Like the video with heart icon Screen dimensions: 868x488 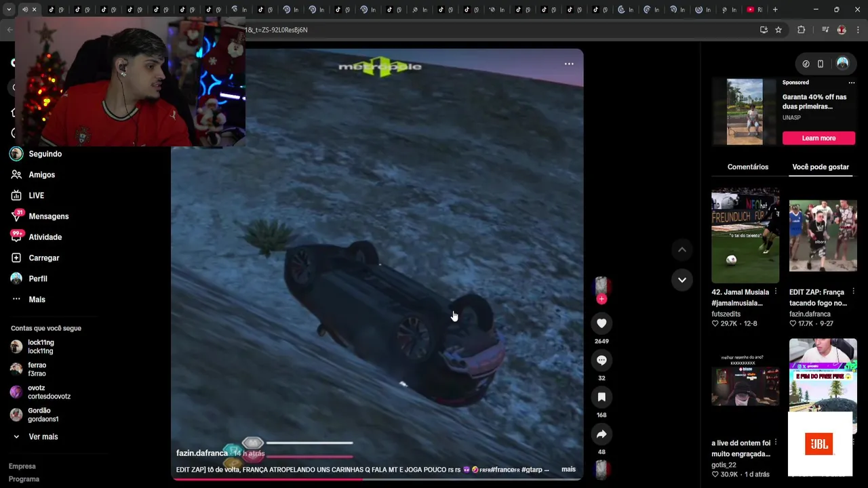[601, 323]
